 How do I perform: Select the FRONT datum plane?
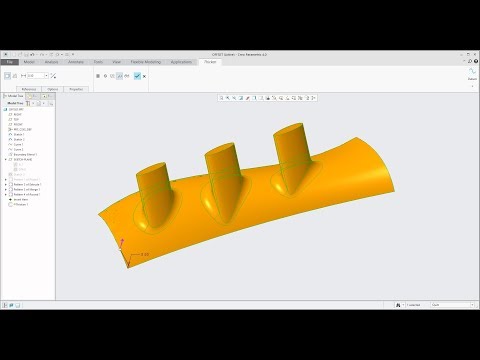(x=16, y=124)
